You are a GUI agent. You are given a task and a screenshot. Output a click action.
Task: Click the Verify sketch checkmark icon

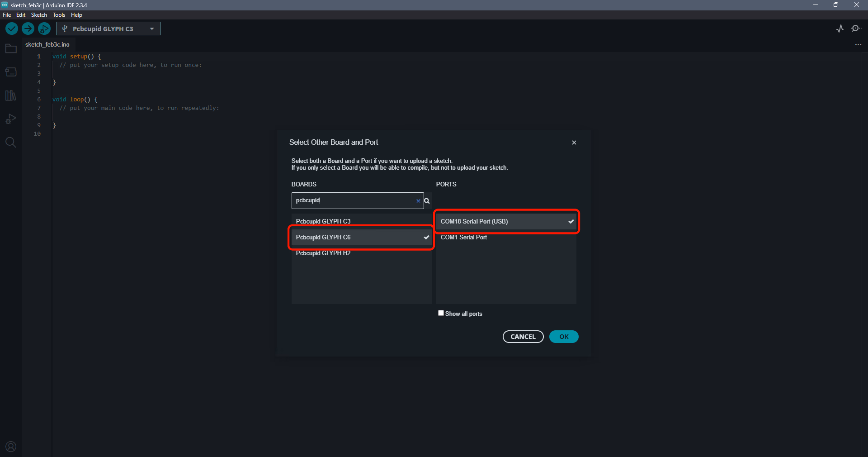(x=12, y=29)
